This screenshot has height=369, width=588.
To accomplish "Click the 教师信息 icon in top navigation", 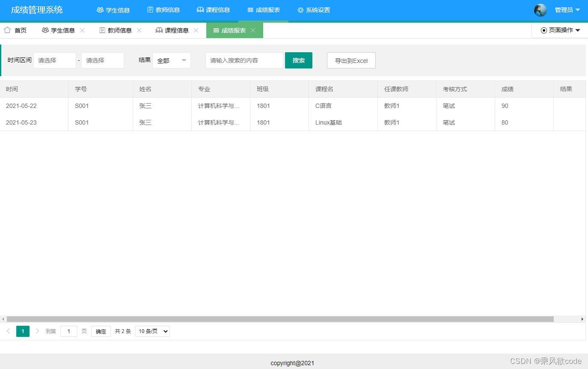I will [x=150, y=10].
